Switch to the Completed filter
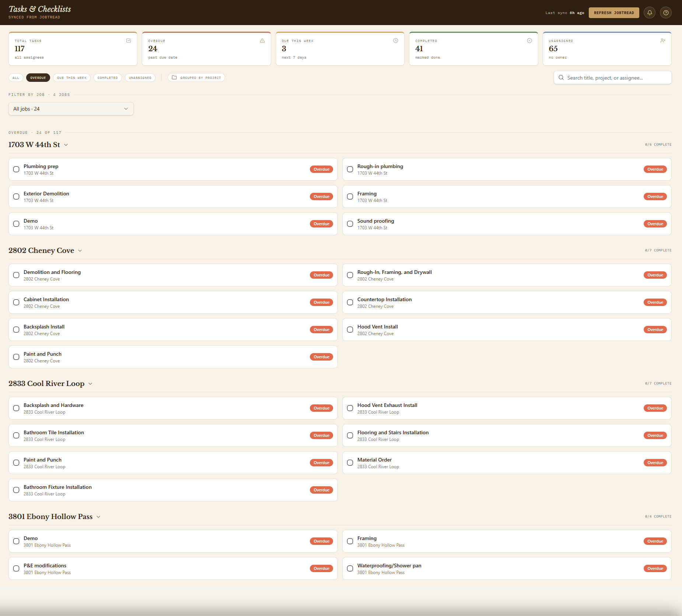The image size is (682, 616). [x=108, y=78]
